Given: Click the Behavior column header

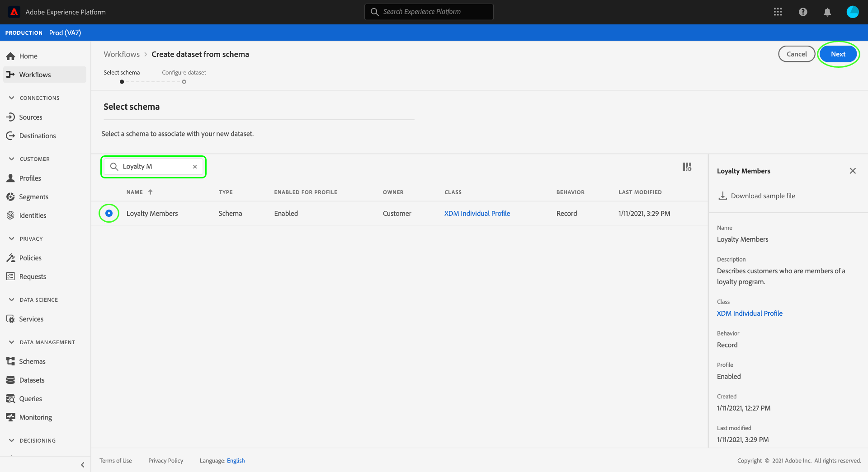Looking at the screenshot, I should point(571,192).
